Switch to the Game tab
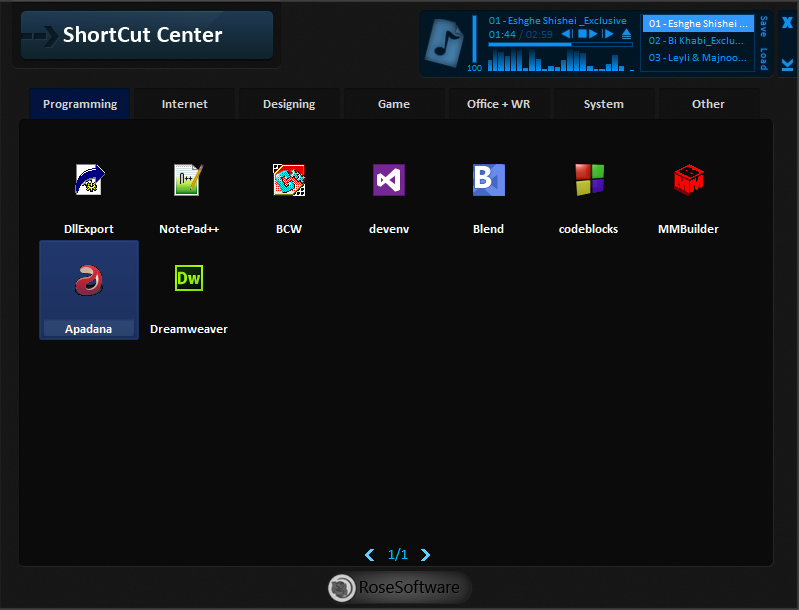This screenshot has height=610, width=799. tap(394, 104)
